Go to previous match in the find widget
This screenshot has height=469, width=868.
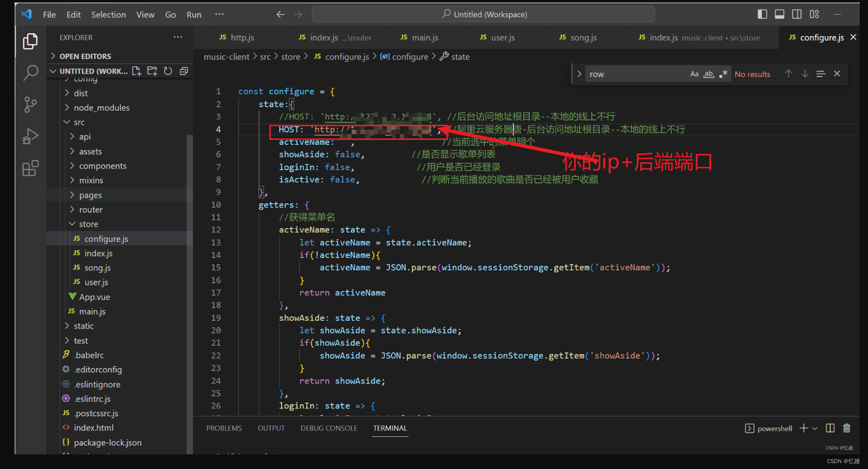tap(788, 74)
